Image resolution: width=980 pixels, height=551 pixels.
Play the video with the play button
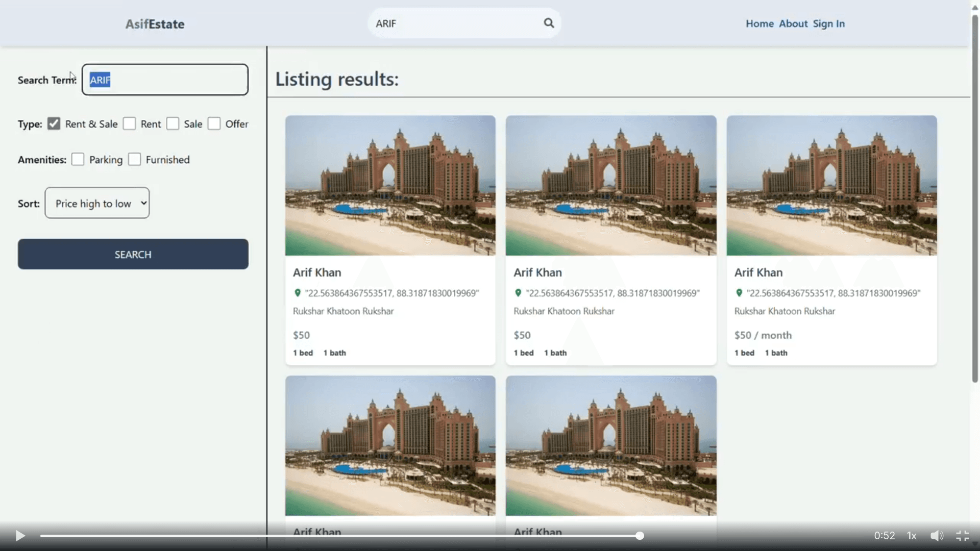click(20, 536)
